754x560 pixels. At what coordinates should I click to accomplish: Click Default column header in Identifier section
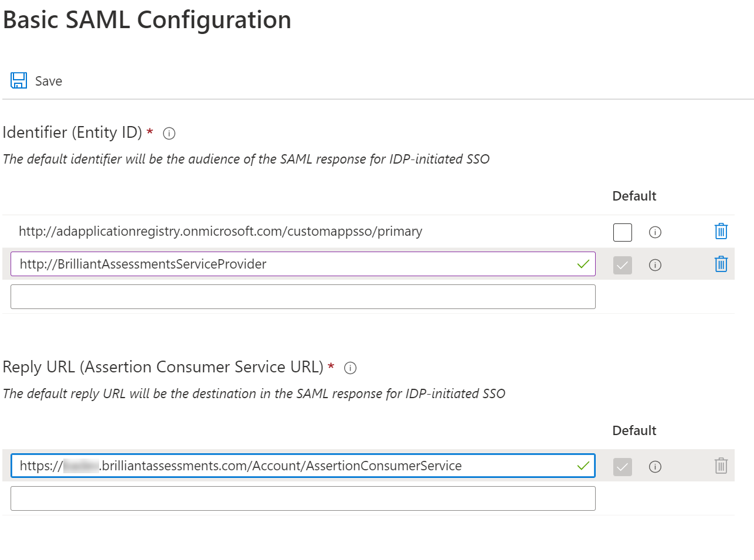[634, 196]
